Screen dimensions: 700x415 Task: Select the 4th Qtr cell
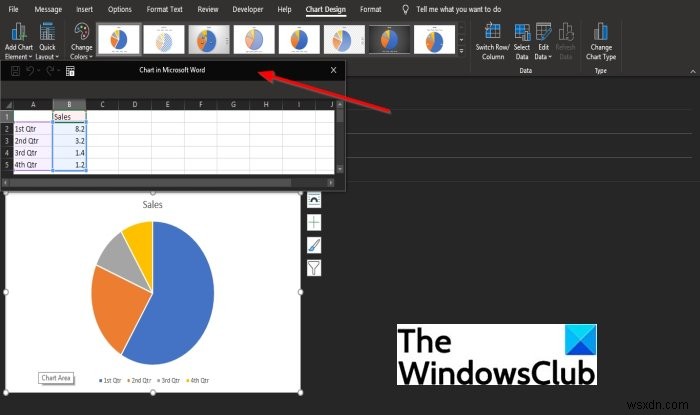pos(33,165)
